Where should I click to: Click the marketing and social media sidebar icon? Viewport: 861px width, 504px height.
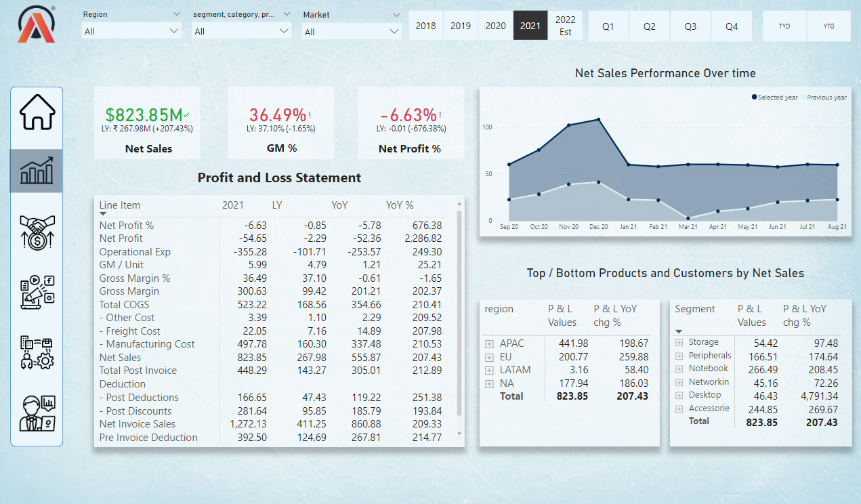click(x=36, y=291)
